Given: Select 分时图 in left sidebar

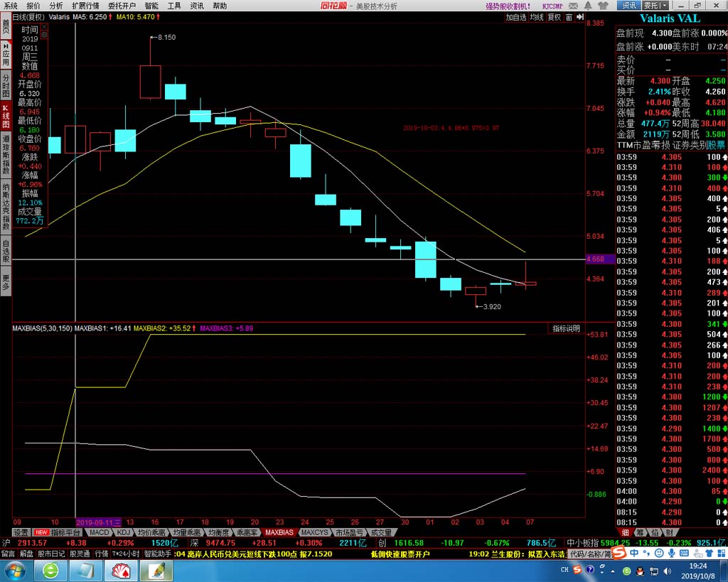Looking at the screenshot, I should coord(6,85).
